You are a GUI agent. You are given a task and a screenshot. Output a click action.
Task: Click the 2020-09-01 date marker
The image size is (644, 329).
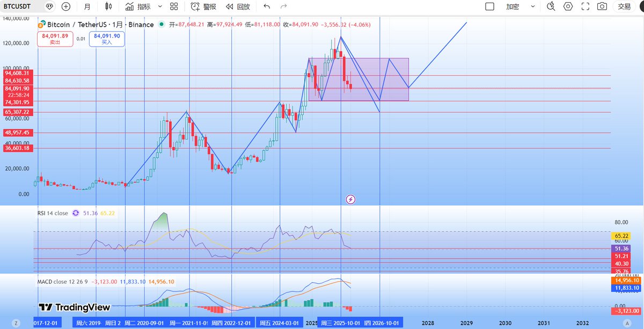pyautogui.click(x=145, y=323)
